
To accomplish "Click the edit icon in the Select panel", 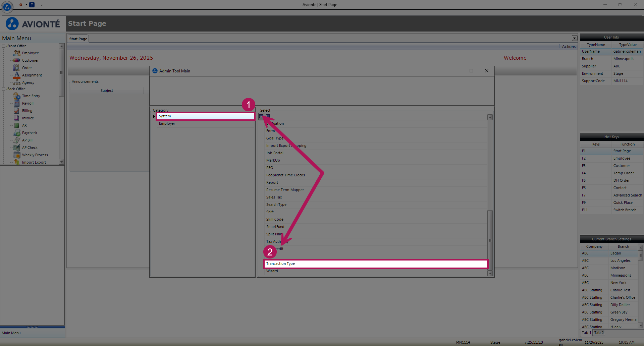I will pos(261,117).
